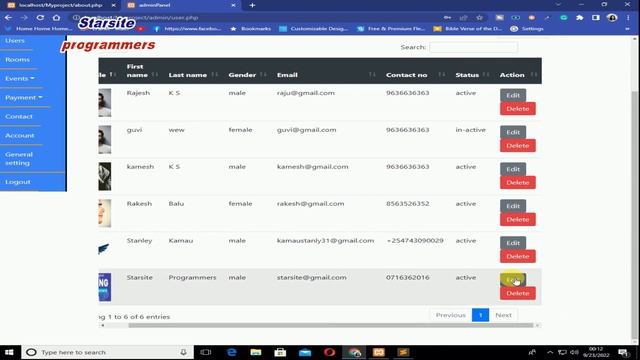640x360 pixels.
Task: Open the browser extensions puzzle icon
Action: 580,18
